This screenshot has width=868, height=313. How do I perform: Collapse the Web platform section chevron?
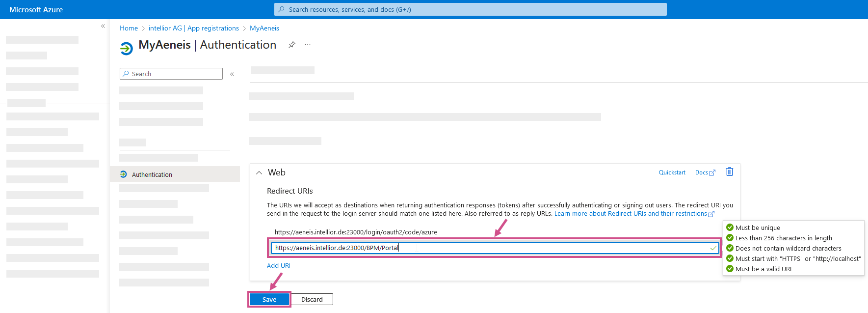tap(259, 173)
